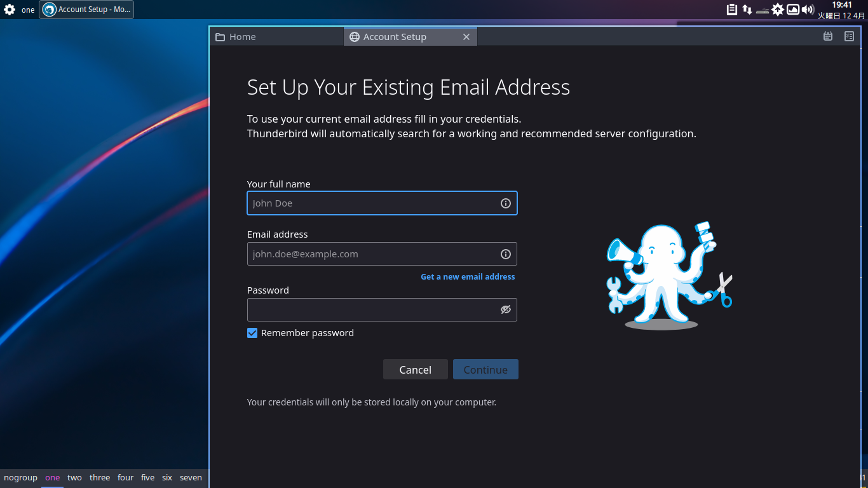Open the software updates tray icon
This screenshot has width=868, height=488.
coord(778,10)
